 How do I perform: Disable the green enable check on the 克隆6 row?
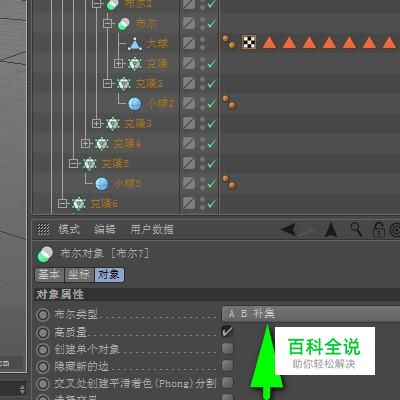tap(212, 204)
